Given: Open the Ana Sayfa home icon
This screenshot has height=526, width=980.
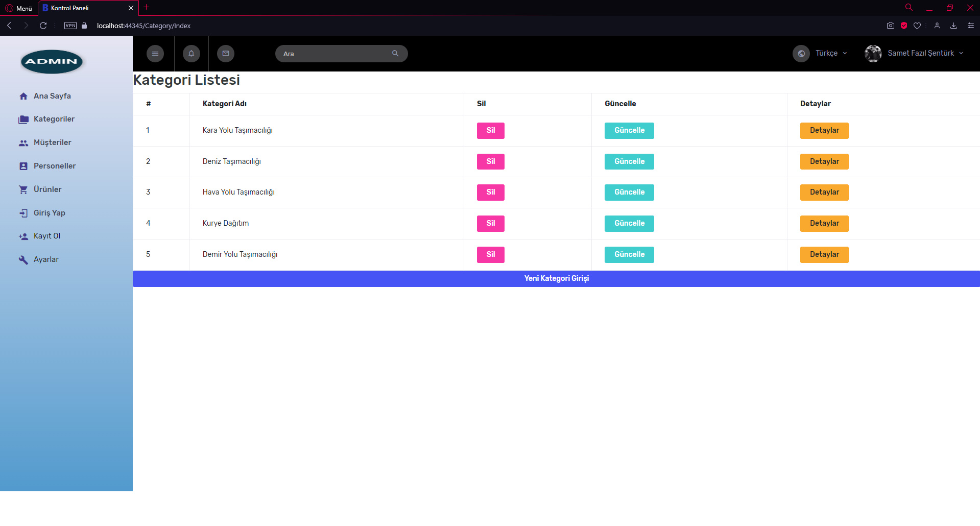Looking at the screenshot, I should [x=23, y=96].
